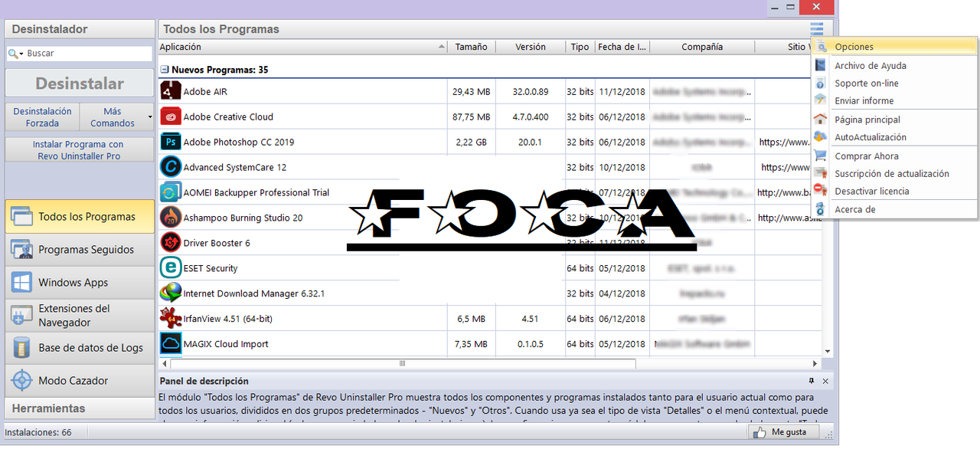The width and height of the screenshot is (980, 449).
Task: Select Comprar Ahora menu entry
Action: [894, 156]
